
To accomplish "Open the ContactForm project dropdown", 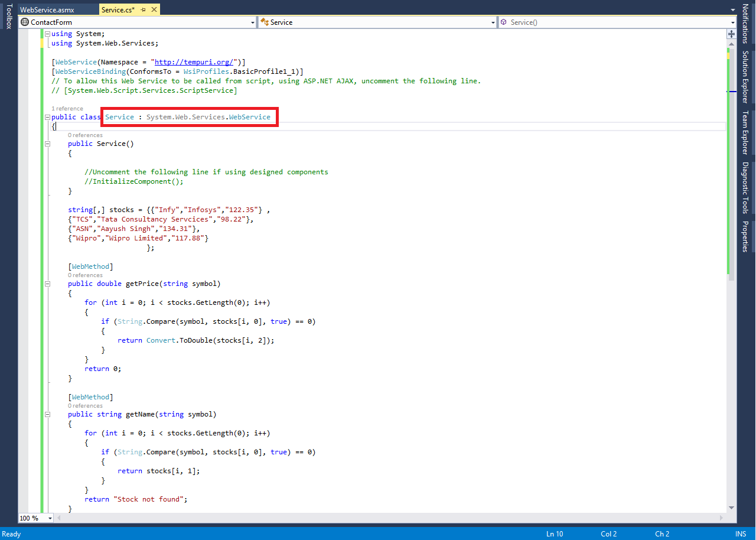I will (253, 22).
